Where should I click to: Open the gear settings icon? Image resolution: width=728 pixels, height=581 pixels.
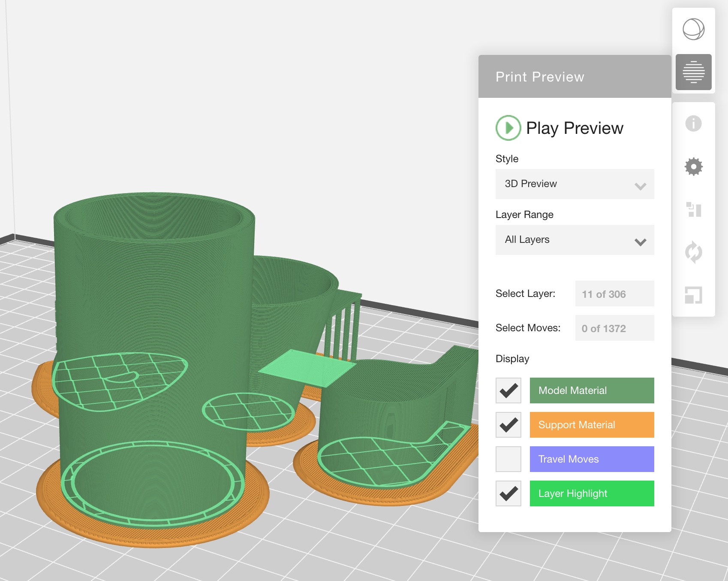(693, 166)
